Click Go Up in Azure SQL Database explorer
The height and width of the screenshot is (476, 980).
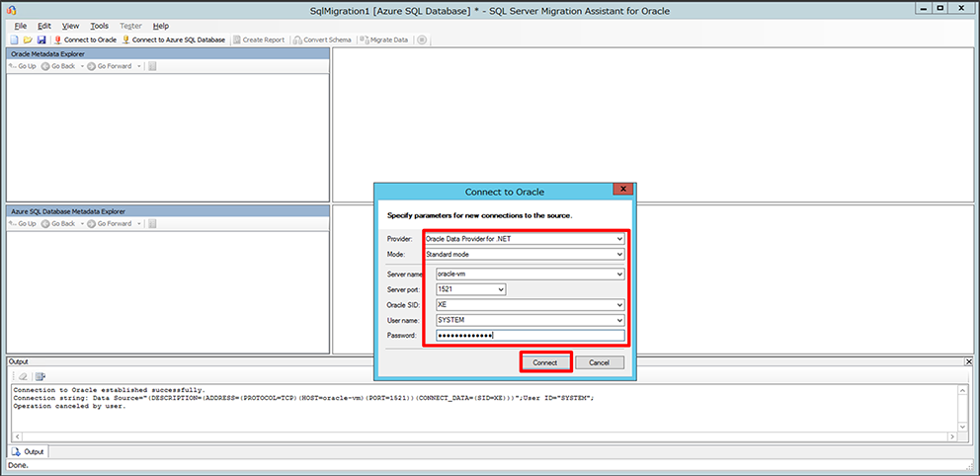pyautogui.click(x=23, y=223)
